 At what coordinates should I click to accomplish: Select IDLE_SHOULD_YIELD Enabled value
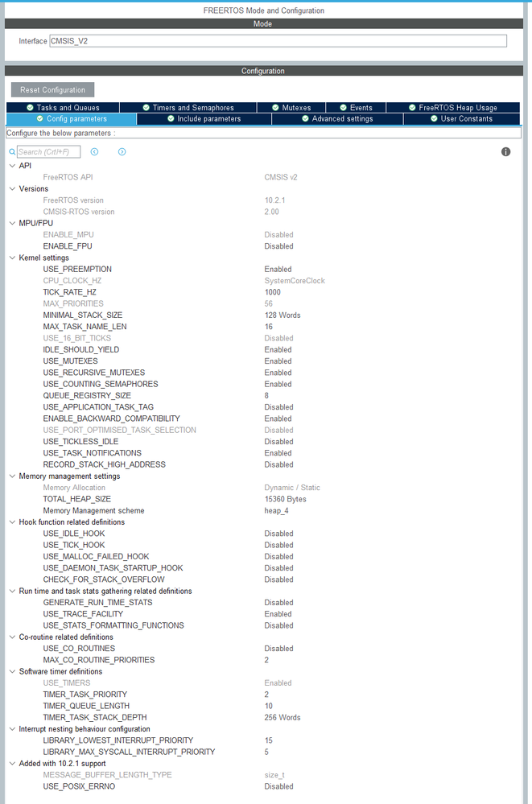coord(278,350)
